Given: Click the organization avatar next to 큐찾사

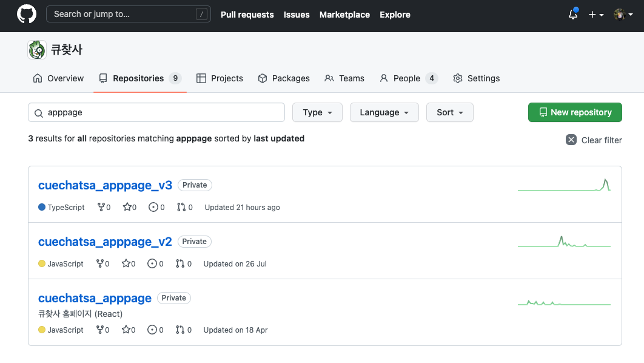Looking at the screenshot, I should tap(37, 50).
